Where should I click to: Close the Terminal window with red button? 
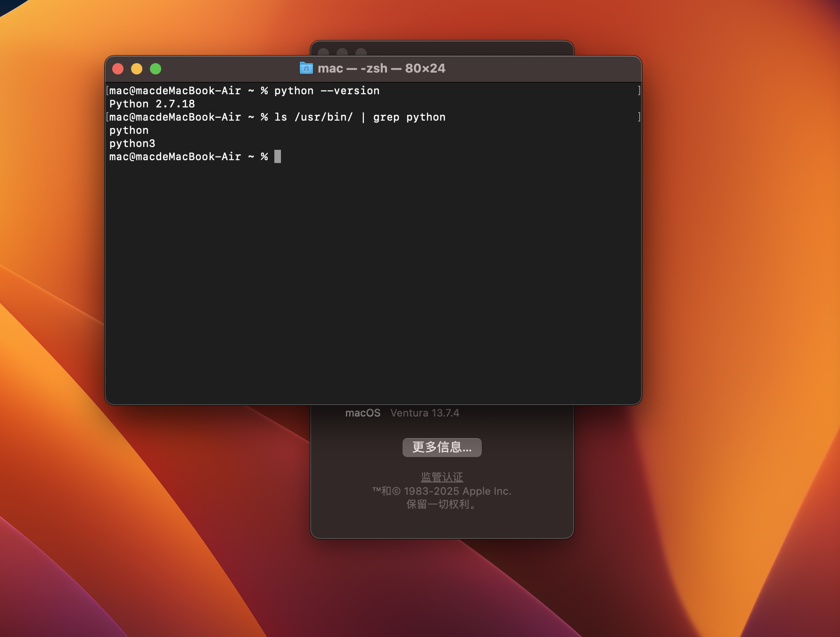118,69
